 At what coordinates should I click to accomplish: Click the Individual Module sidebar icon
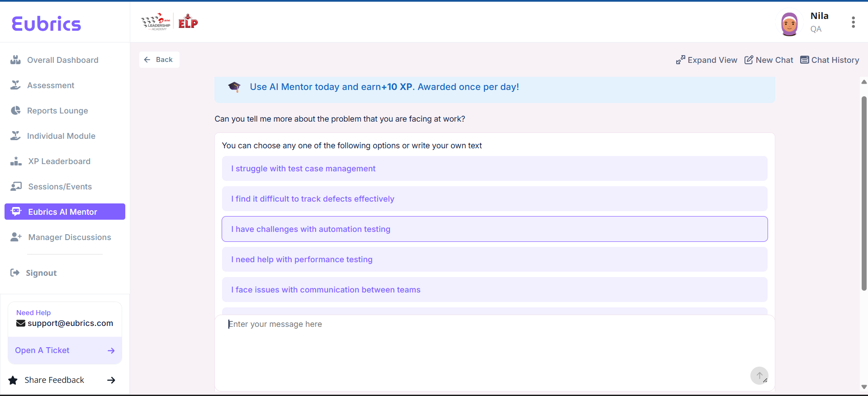point(16,136)
